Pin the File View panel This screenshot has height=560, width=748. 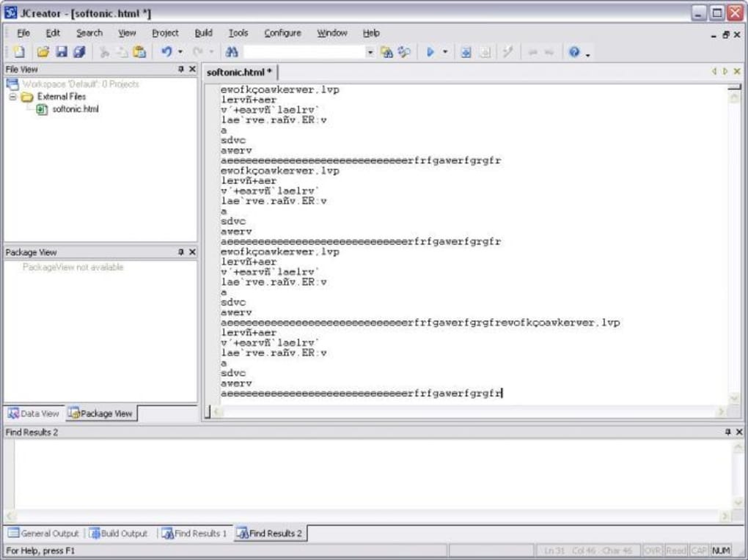click(x=182, y=68)
